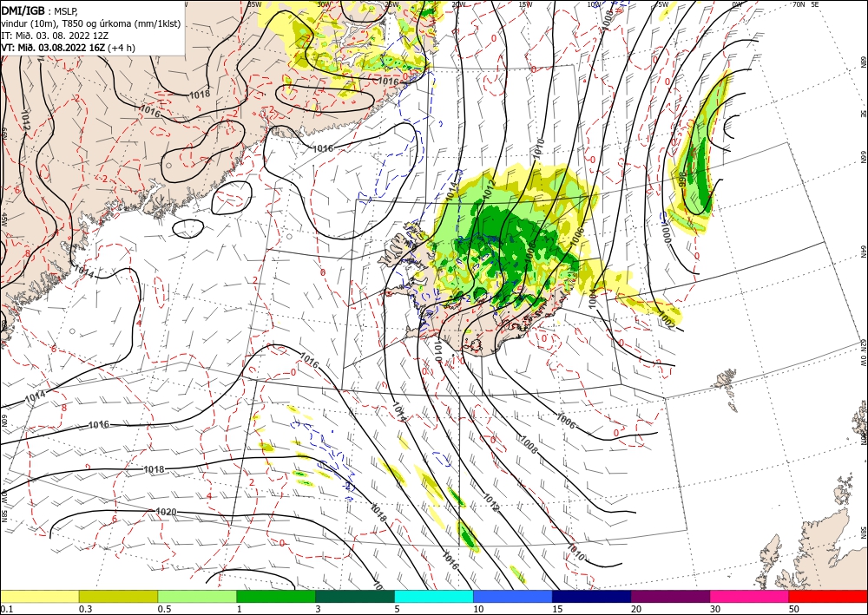868x615 pixels.
Task: Select the dark green 3–5 legend swatch
Action: click(355, 596)
